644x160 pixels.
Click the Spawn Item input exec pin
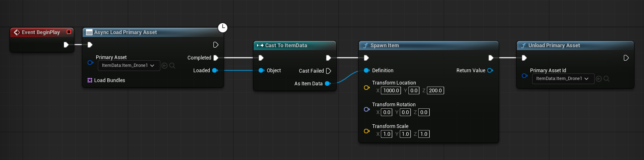click(366, 58)
